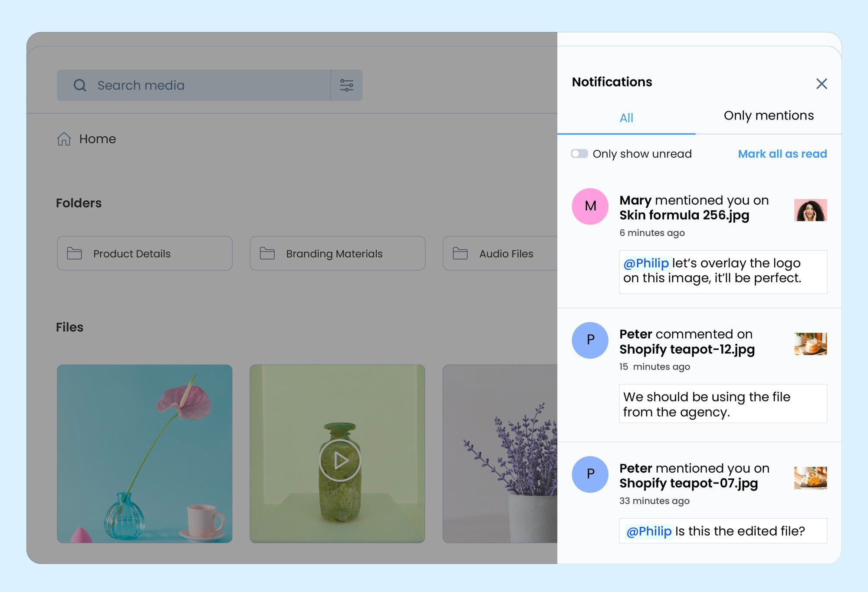
Task: Click the Home breadcrumb house icon
Action: [64, 139]
